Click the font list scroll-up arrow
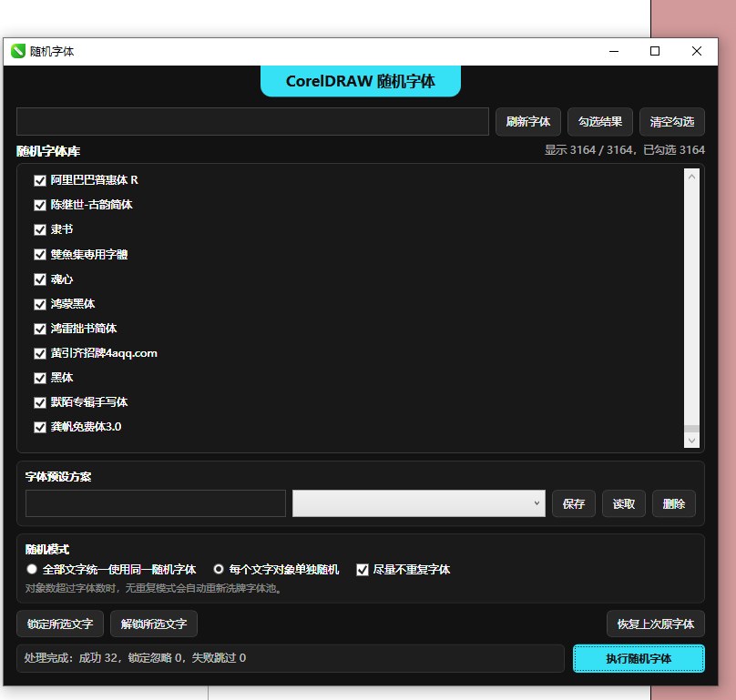The image size is (736, 700). 691,177
